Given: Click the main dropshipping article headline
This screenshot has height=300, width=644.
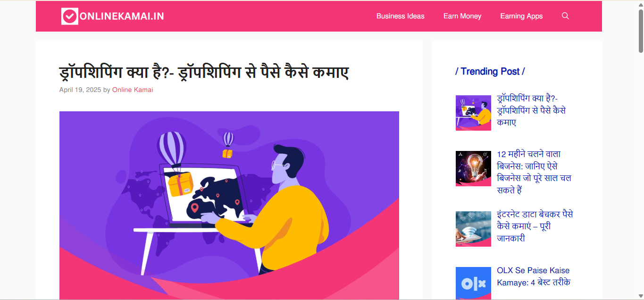Looking at the screenshot, I should pyautogui.click(x=204, y=73).
